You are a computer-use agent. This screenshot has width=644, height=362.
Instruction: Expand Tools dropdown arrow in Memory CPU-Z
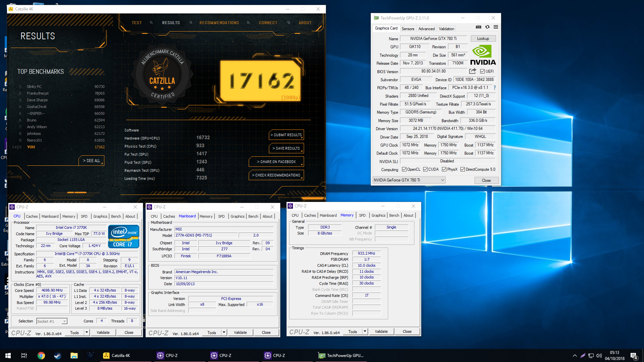click(x=365, y=331)
